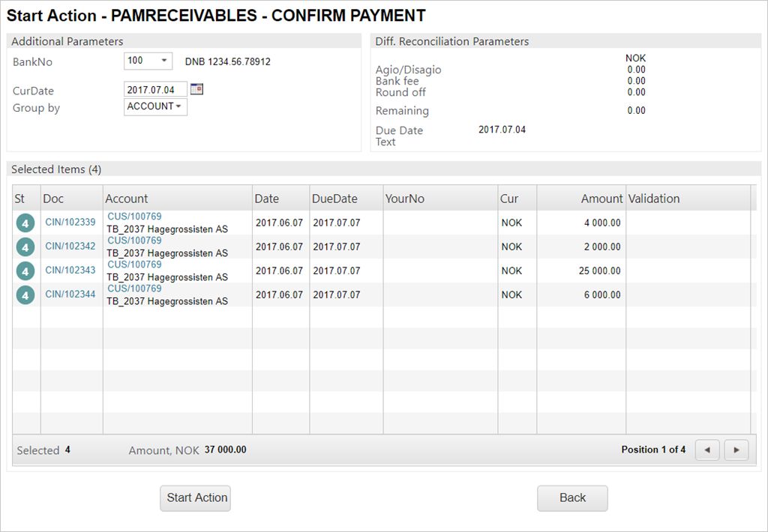Screen dimensions: 768x532
Task: Go to next position arrow
Action: (736, 450)
